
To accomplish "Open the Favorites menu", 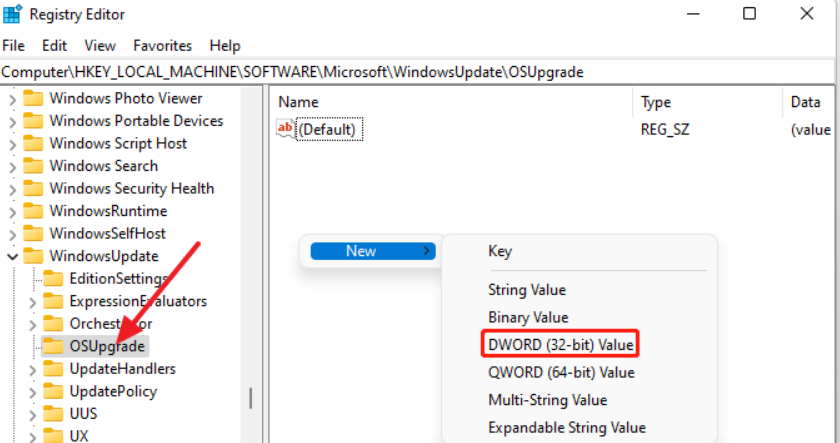I will point(162,46).
